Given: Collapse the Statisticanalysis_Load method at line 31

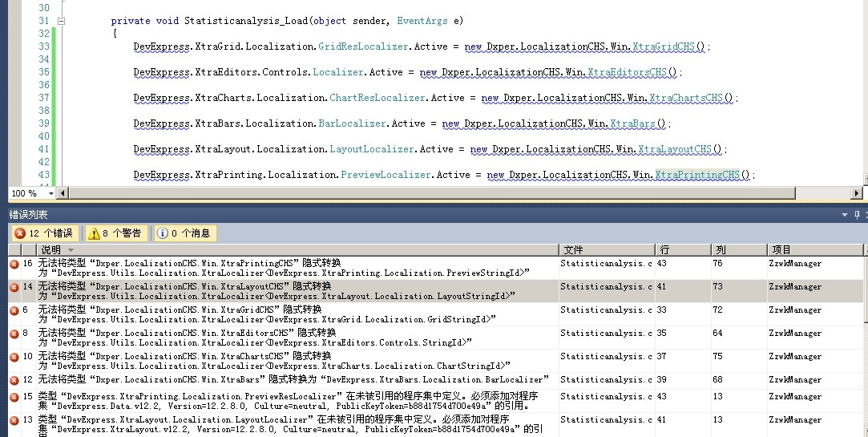Looking at the screenshot, I should pos(62,21).
